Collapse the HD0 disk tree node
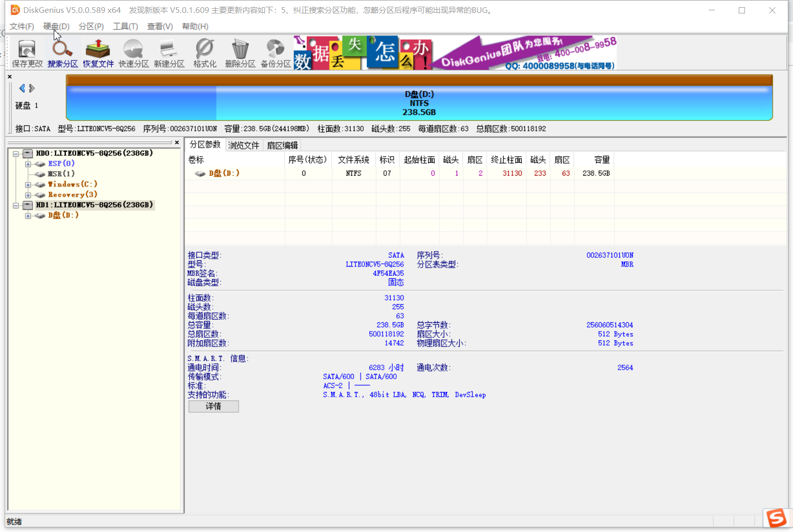793x532 pixels. click(x=16, y=154)
